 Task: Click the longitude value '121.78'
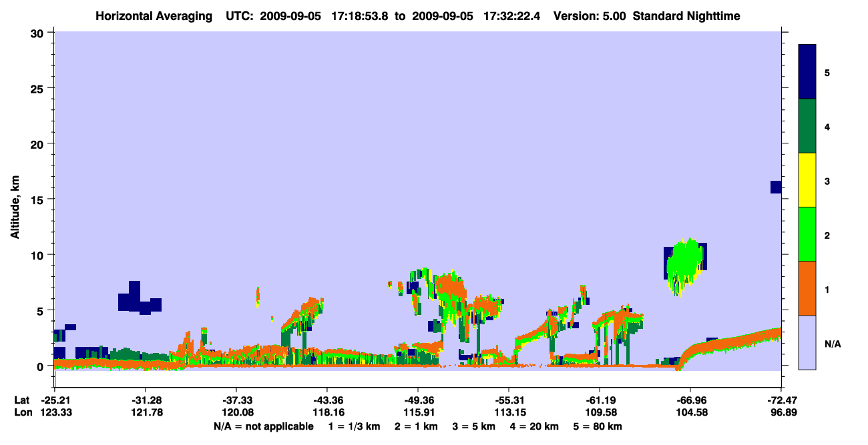click(146, 412)
